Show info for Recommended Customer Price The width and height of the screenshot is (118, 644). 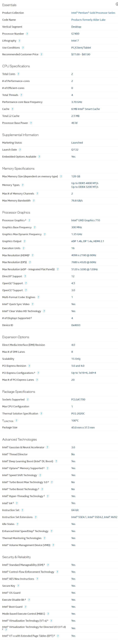41,54
